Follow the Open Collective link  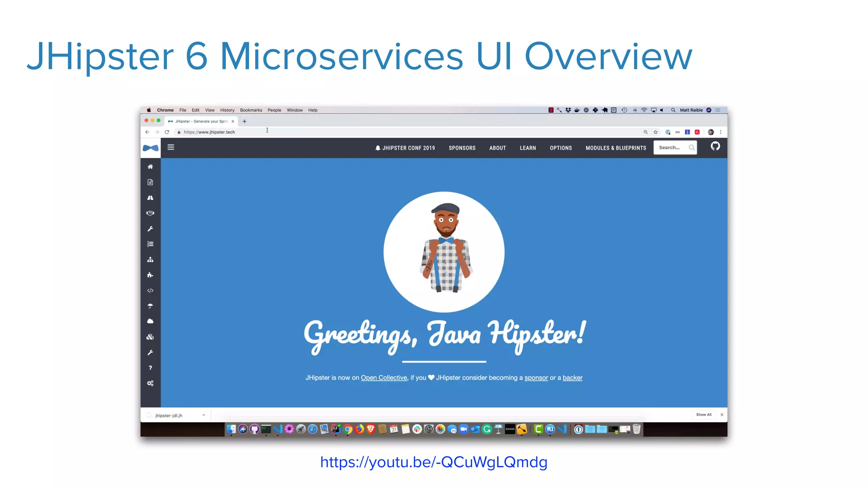(x=384, y=378)
